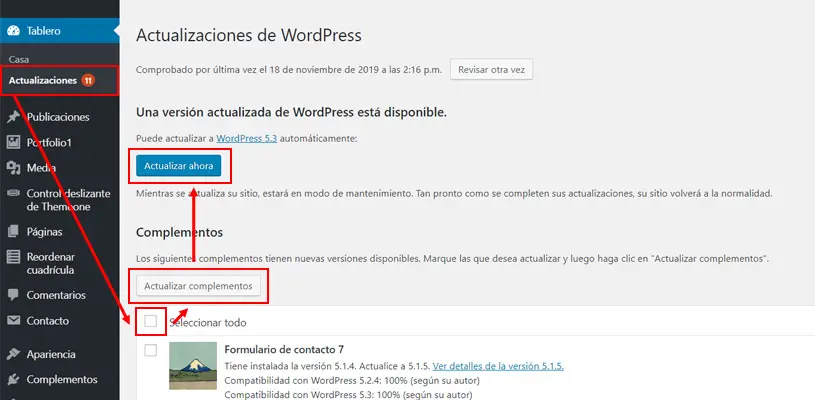
Task: Click the Comprobado por última vez timestamp text
Action: point(289,69)
